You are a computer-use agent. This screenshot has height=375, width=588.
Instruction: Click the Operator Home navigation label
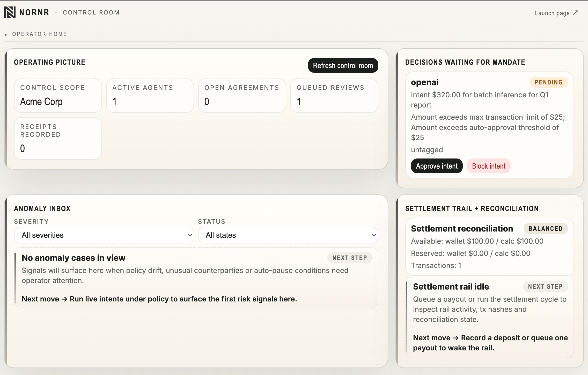pyautogui.click(x=39, y=34)
